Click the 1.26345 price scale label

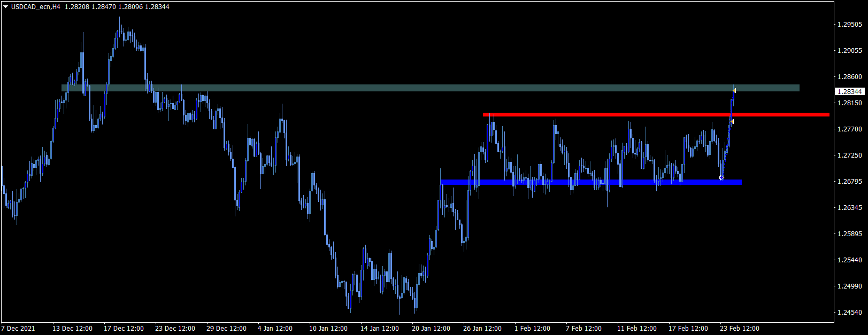(x=850, y=208)
